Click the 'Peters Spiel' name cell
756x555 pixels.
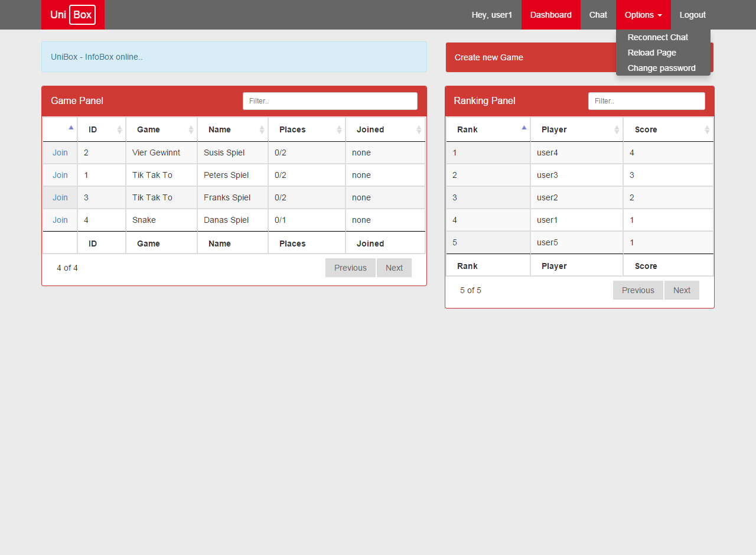tap(233, 175)
